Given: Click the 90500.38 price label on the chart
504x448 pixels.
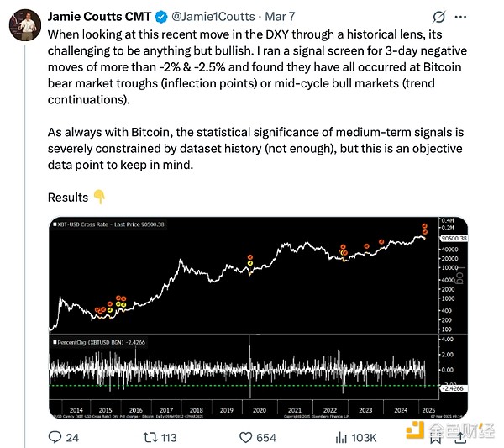Looking at the screenshot, I should (444, 238).
